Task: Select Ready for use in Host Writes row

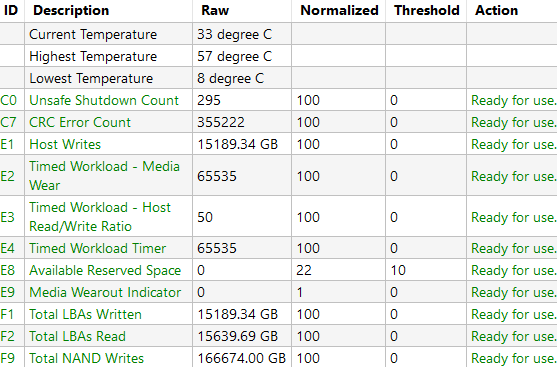Action: coord(514,145)
